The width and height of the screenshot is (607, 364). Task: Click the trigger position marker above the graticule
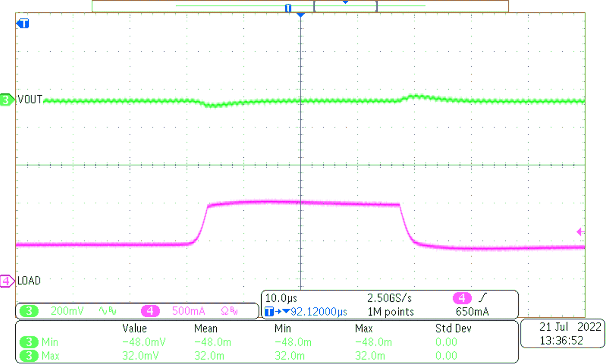tap(300, 13)
